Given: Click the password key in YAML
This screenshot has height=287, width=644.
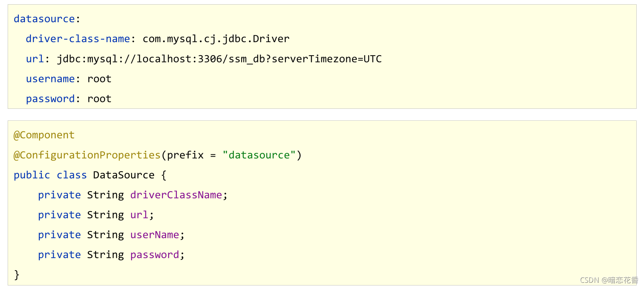Looking at the screenshot, I should pyautogui.click(x=50, y=98).
